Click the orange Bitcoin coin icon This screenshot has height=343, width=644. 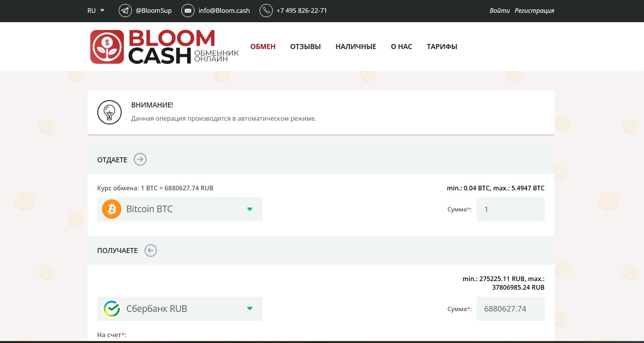click(x=112, y=209)
